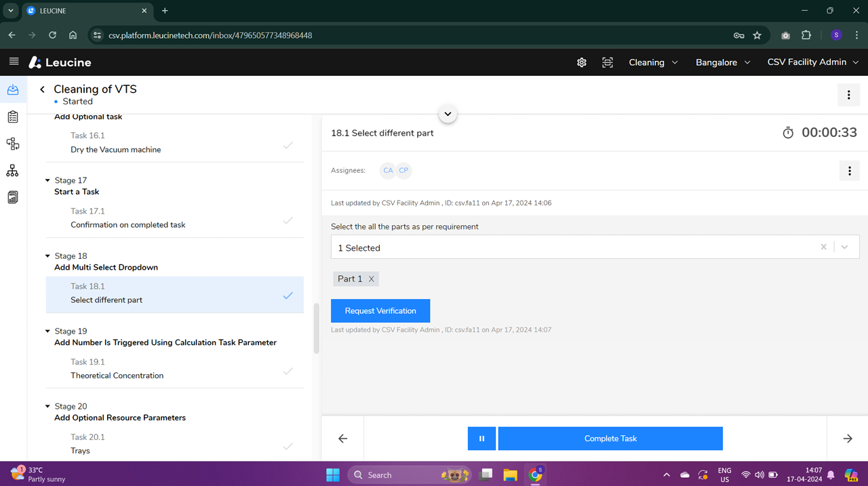Toggle checkmark for Task 19.1 Theoretical Concentration
This screenshot has width=868, height=486.
coord(288,371)
